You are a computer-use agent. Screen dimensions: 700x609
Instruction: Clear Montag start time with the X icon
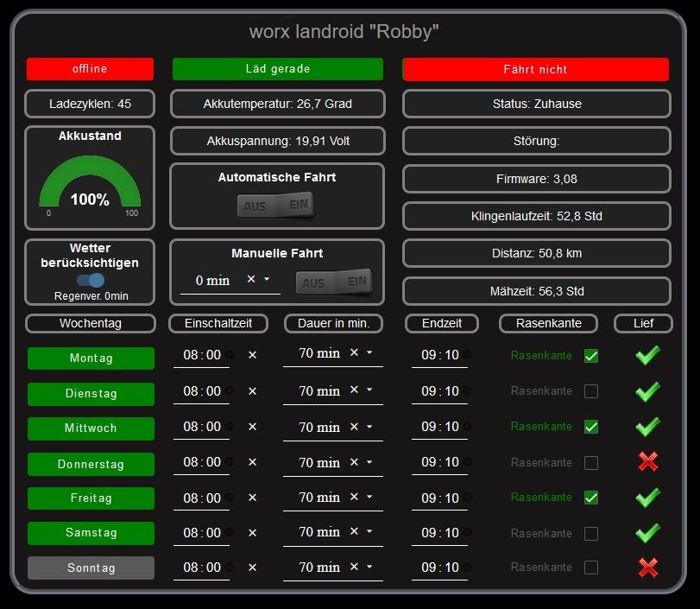click(252, 355)
